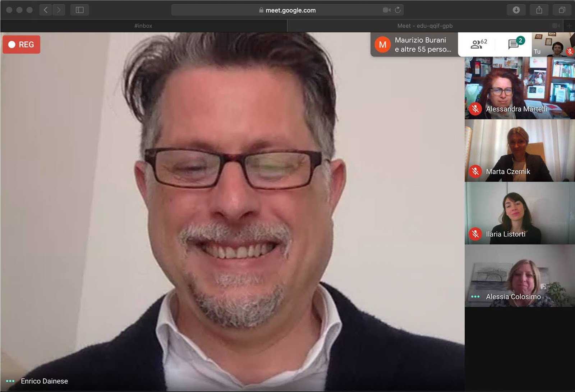Click Alessandra Martelli's muted mic icon
Viewport: 575px width, 392px height.
[x=475, y=109]
